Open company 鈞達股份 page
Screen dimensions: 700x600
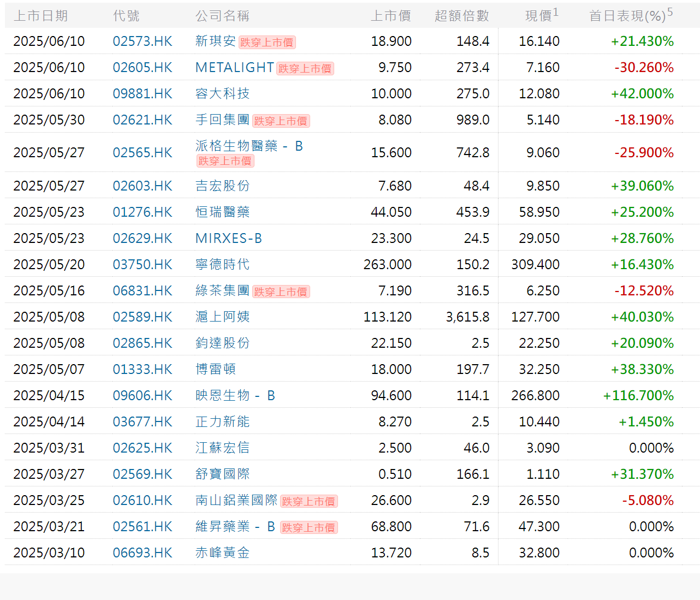pos(223,343)
